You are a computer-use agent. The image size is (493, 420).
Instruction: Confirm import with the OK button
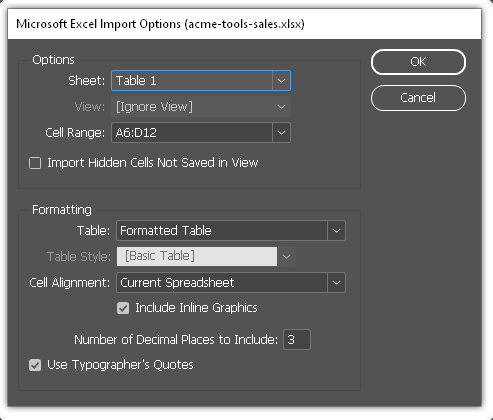[x=418, y=62]
